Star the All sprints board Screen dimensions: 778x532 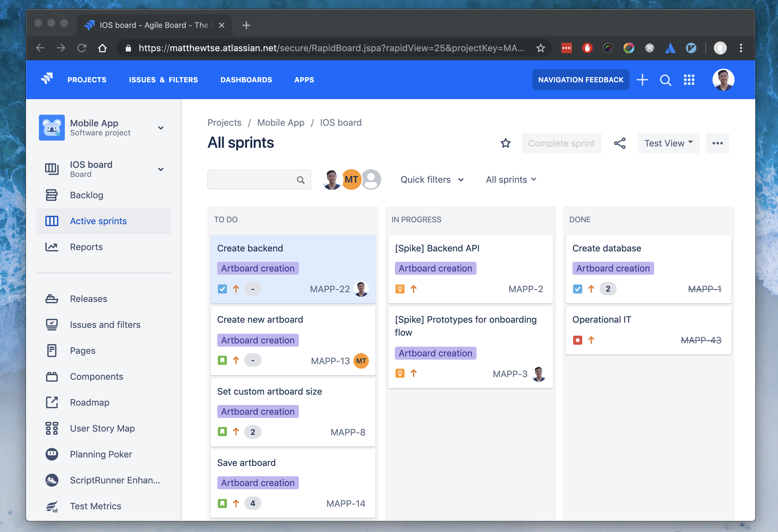click(505, 143)
